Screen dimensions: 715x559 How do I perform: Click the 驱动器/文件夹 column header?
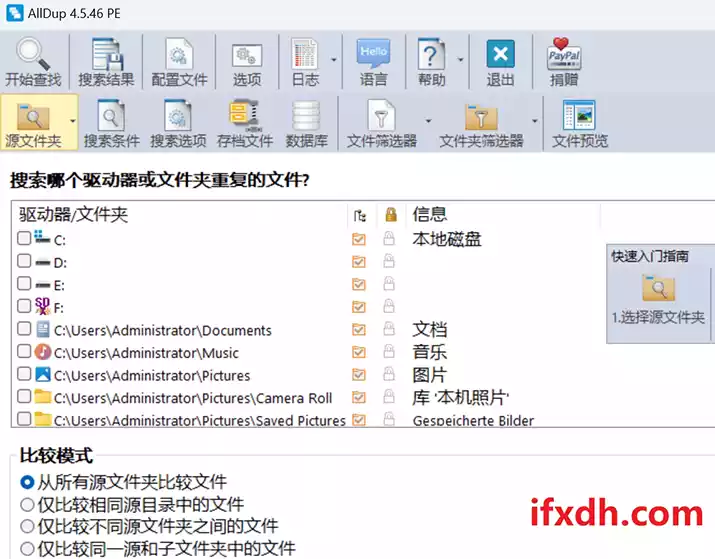[73, 214]
